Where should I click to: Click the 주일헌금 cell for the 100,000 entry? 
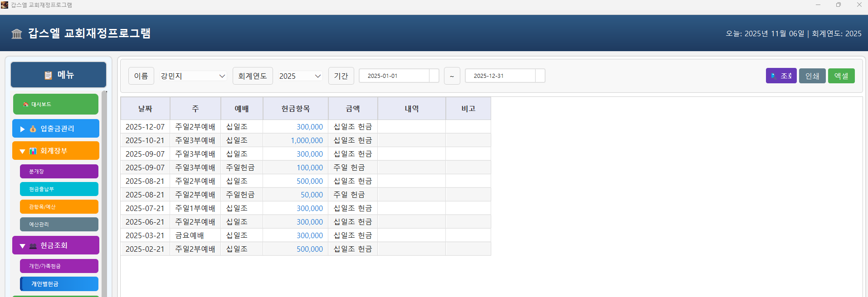pyautogui.click(x=242, y=168)
